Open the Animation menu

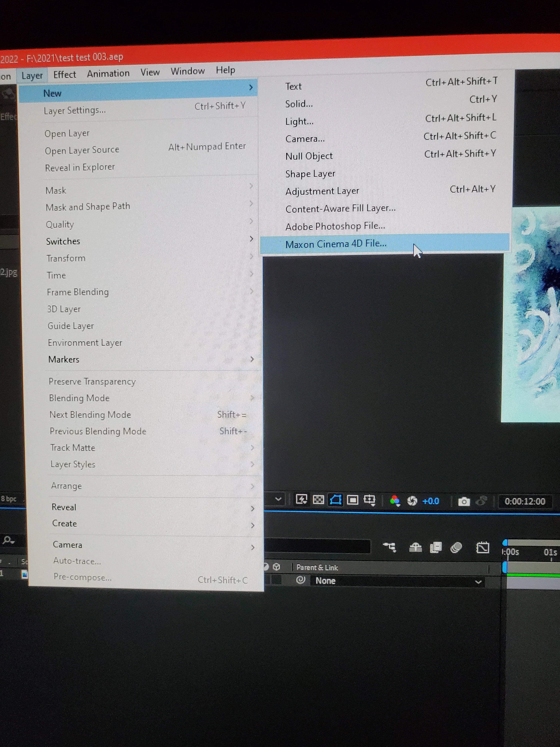click(108, 73)
